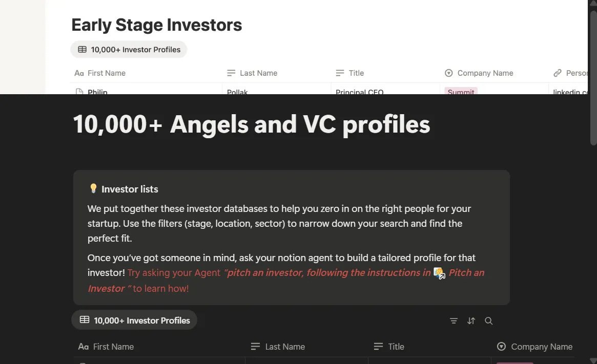Select the top 10,000+ Investor Profiles tab

click(129, 50)
